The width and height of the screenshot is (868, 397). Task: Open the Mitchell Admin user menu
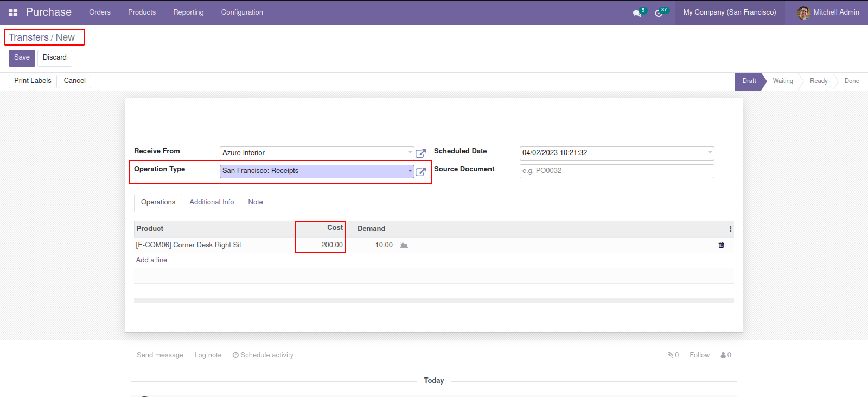[828, 12]
